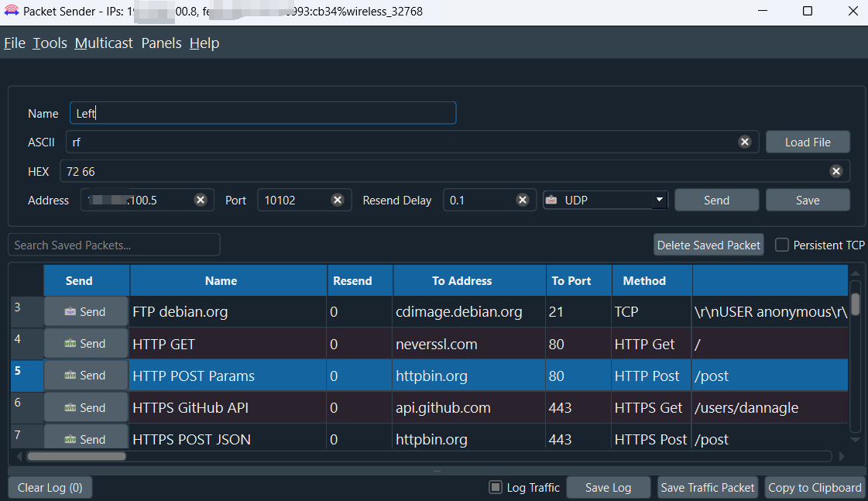Clear the Port field via the X icon
Viewport: 868px width, 501px height.
(337, 200)
